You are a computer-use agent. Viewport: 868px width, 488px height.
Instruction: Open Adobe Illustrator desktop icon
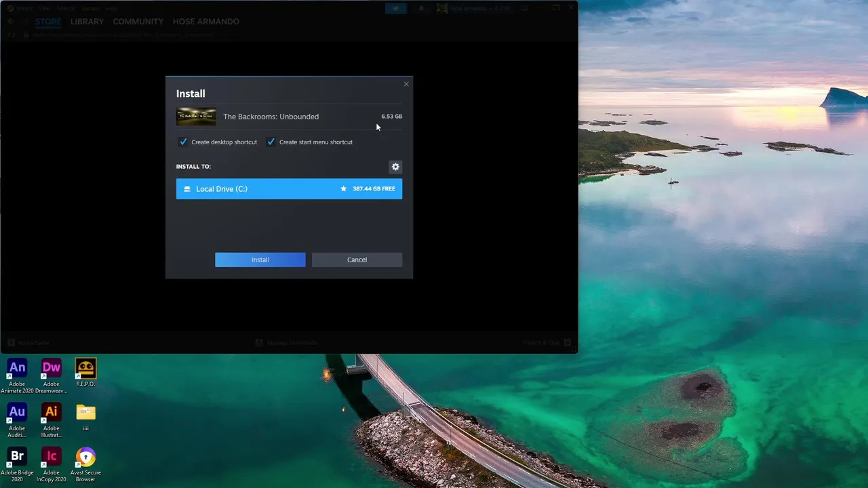pyautogui.click(x=52, y=420)
